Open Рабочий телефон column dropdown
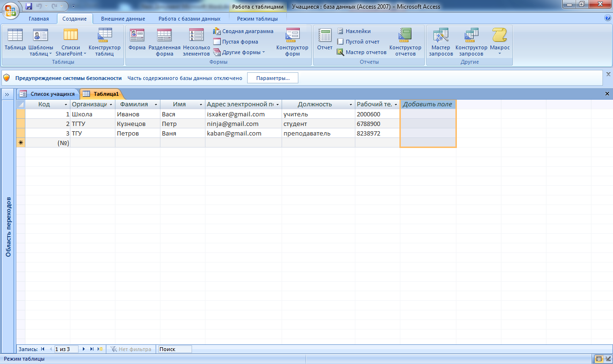Viewport: 613px width, 364px height. [396, 104]
